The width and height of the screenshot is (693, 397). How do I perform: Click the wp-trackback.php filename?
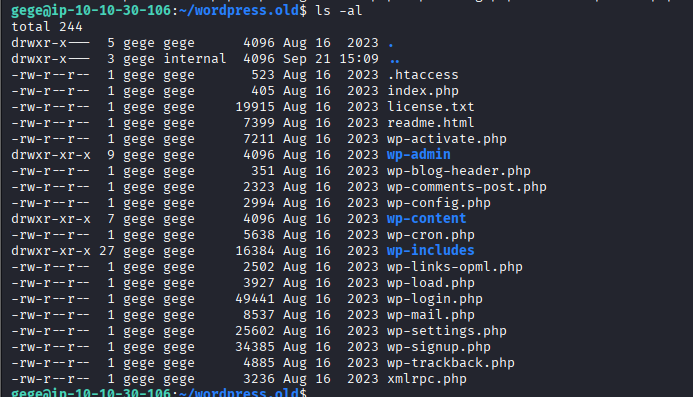click(x=451, y=363)
